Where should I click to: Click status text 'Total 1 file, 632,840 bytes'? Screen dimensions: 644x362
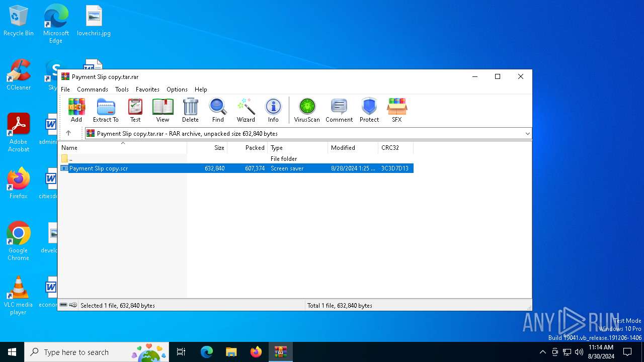(340, 305)
